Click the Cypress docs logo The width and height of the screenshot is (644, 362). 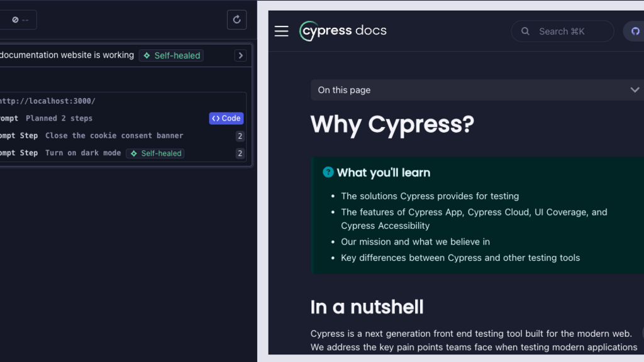[343, 31]
